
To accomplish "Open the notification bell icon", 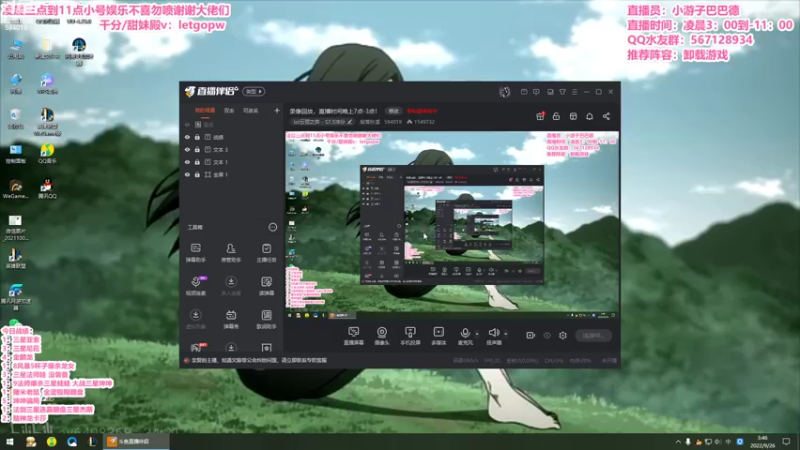I will (x=589, y=116).
